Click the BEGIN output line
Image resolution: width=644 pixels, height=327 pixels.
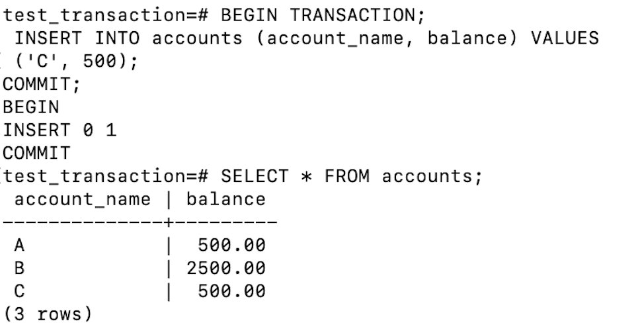[31, 107]
